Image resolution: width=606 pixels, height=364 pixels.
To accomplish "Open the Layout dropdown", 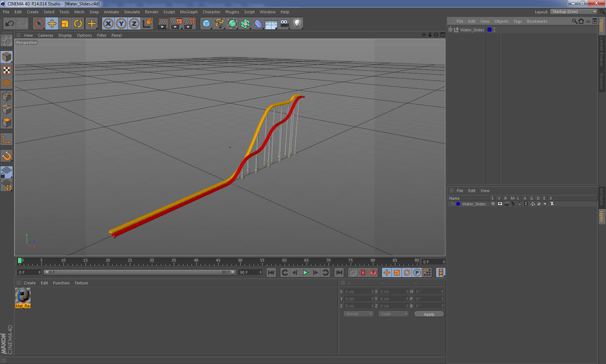I will click(x=574, y=12).
